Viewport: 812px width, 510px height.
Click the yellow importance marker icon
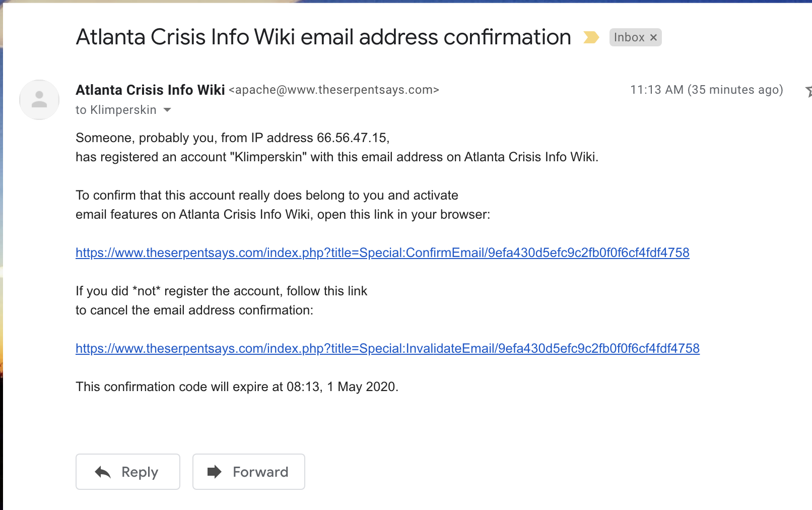(x=591, y=37)
